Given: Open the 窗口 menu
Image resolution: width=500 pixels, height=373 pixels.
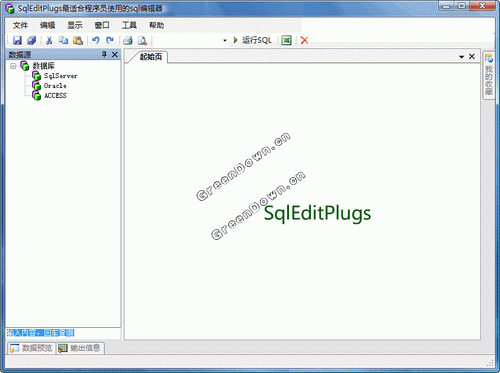Looking at the screenshot, I should (102, 25).
